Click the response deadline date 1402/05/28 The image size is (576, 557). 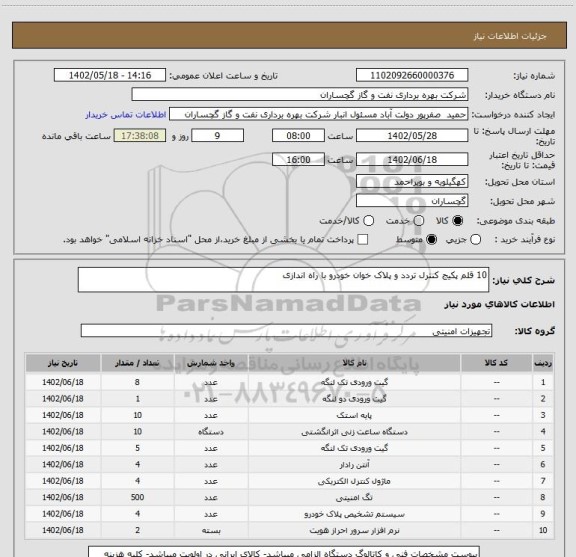[x=412, y=136]
